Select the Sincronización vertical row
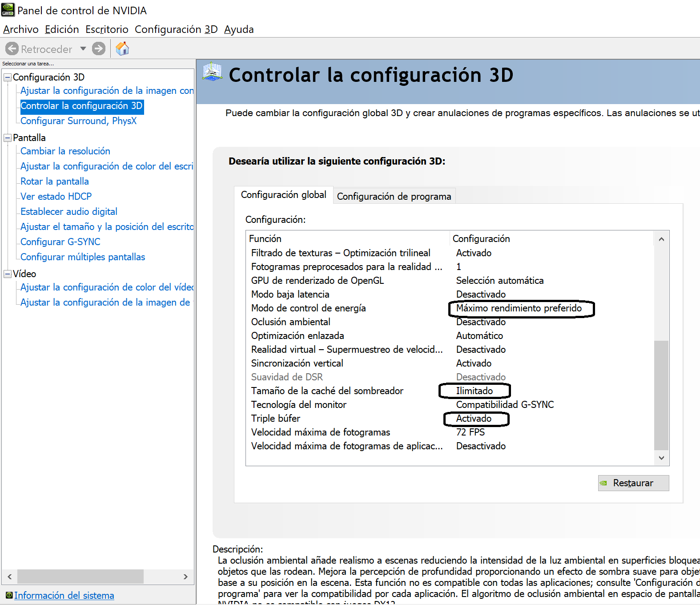Viewport: 700px width, 605px height. [x=450, y=363]
